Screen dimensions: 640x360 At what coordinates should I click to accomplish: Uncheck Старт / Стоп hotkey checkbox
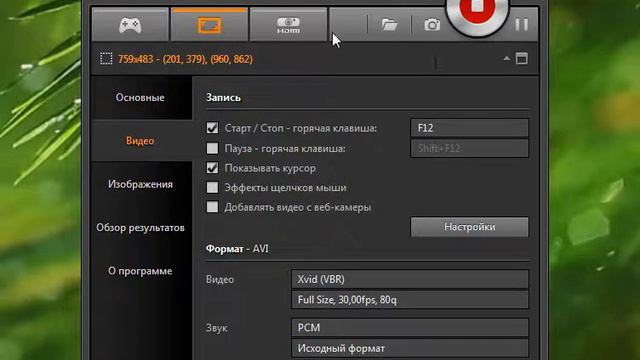pos(212,128)
